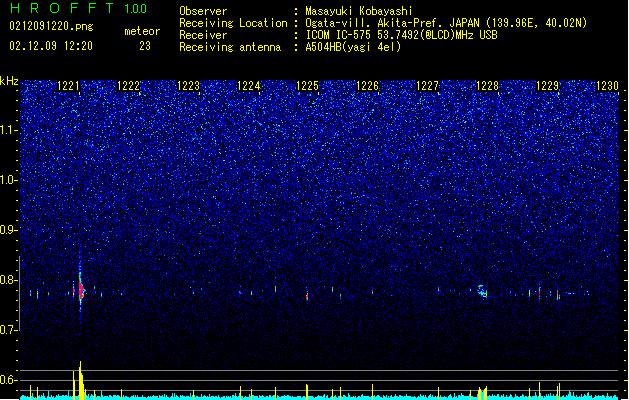Screen dimensions: 629x400
Task: Click the 'Receiving antenna' label
Action: (x=230, y=47)
